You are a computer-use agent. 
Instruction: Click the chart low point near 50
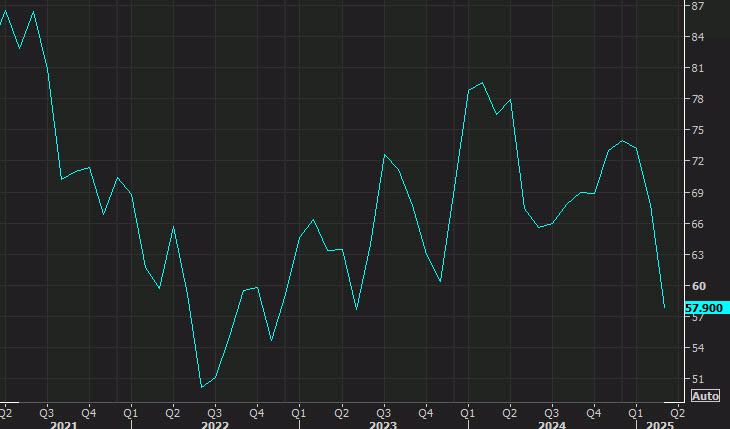tap(202, 387)
